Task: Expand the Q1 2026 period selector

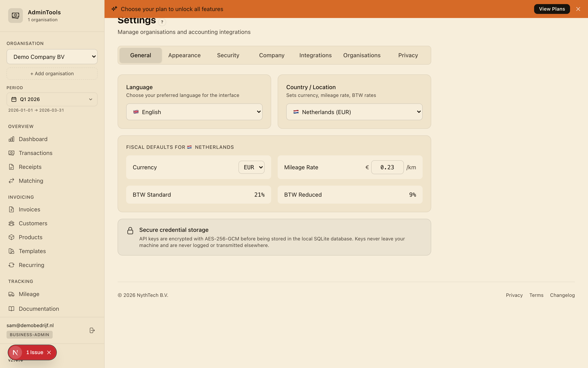Action: click(x=52, y=99)
